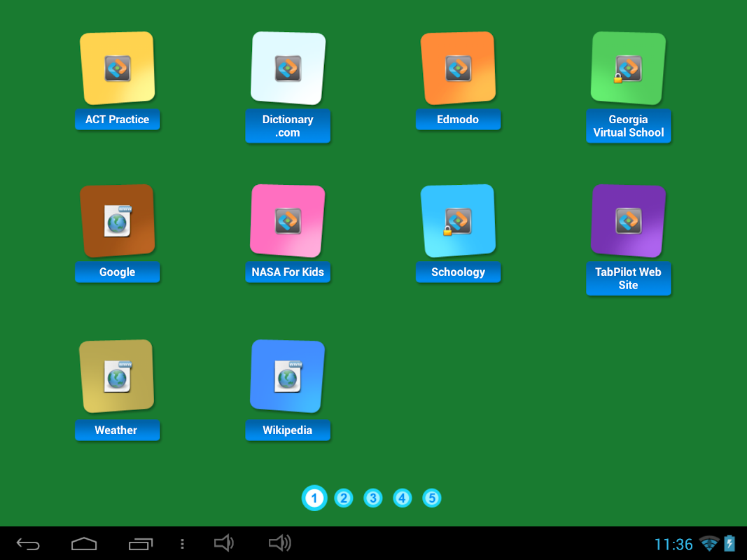The height and width of the screenshot is (560, 747).
Task: Click the Edmodo label button
Action: pos(459,120)
